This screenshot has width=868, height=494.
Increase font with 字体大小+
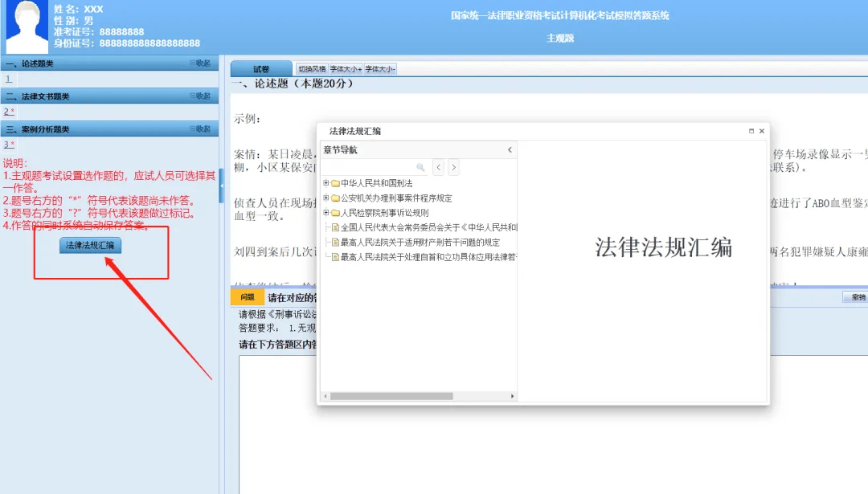[x=346, y=69]
